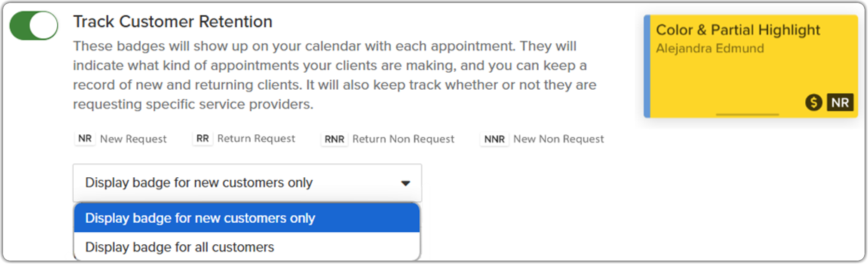Collapse the badge display options list
Screen dimensions: 868x264
click(x=405, y=183)
